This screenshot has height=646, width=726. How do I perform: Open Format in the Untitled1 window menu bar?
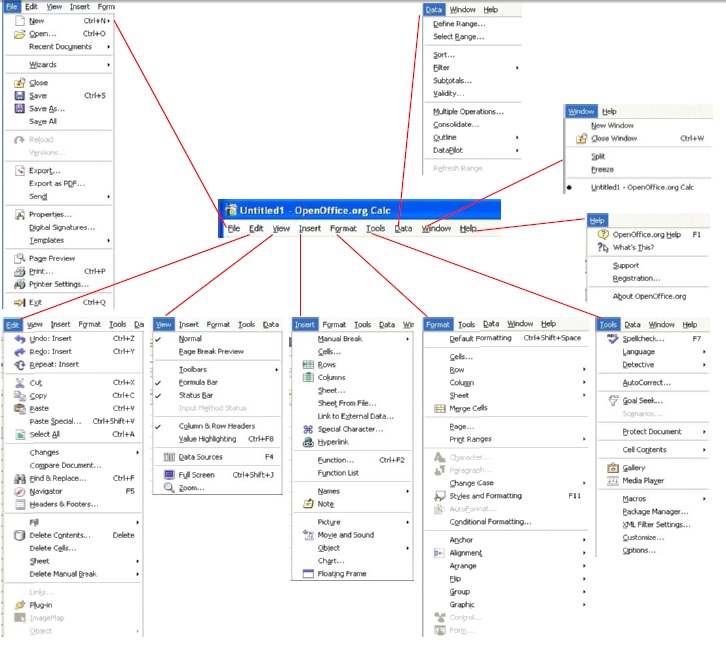343,229
